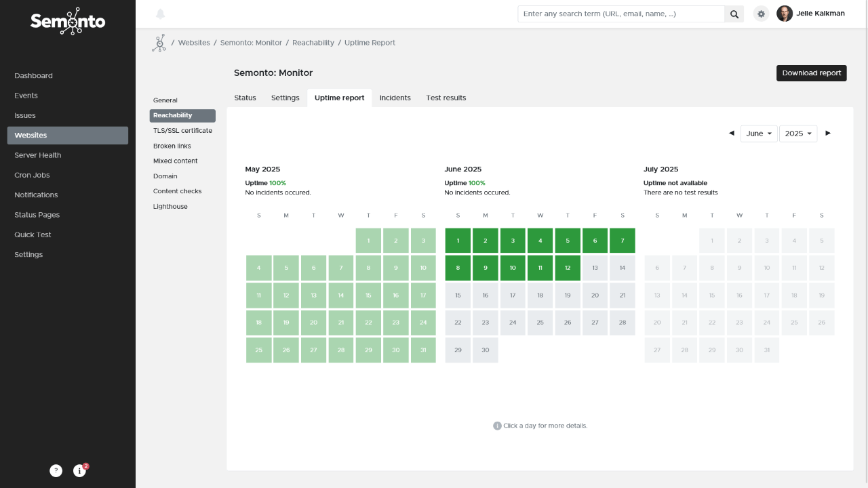Click Jelle Kalkman's profile avatar
This screenshot has width=868, height=488.
coord(785,14)
